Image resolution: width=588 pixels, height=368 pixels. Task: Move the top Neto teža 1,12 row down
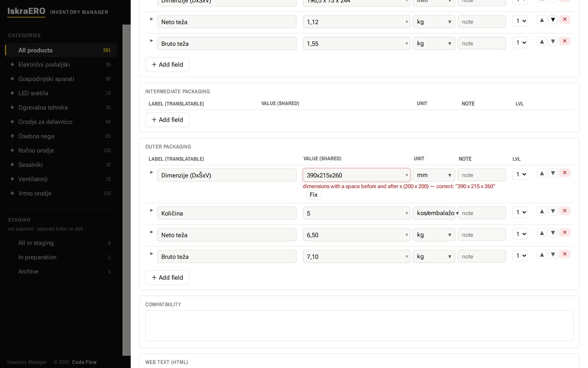point(553,20)
